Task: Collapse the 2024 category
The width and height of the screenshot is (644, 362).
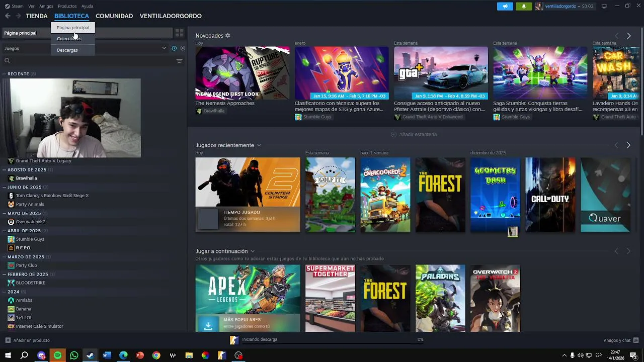Action: tap(4, 292)
